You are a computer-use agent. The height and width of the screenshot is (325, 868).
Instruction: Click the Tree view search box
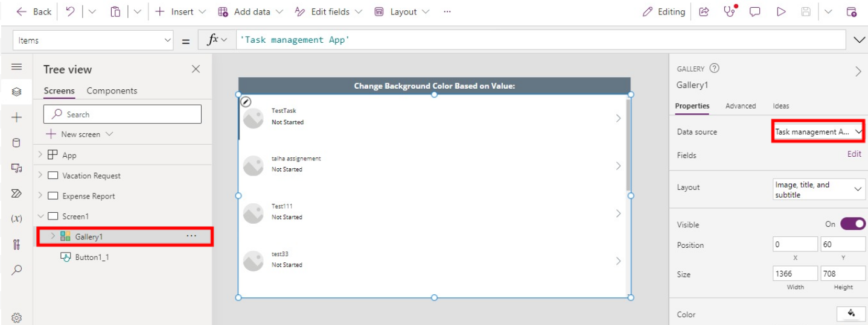click(122, 114)
